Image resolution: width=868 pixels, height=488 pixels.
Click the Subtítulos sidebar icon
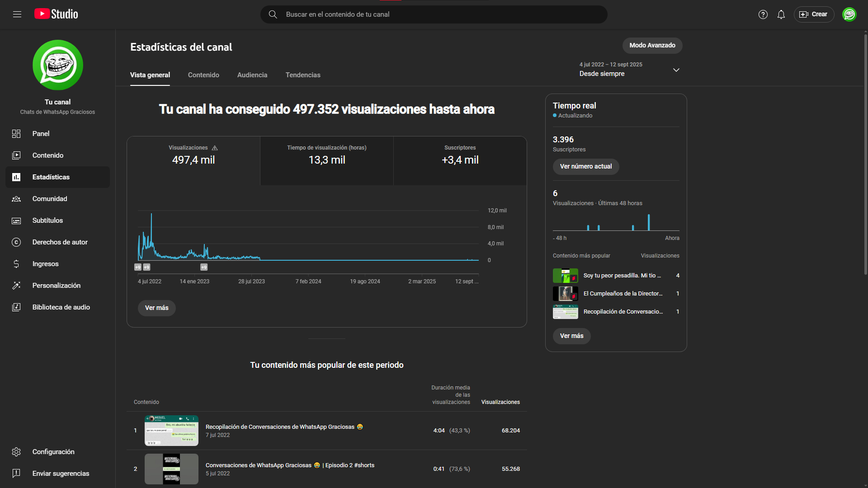pos(16,221)
